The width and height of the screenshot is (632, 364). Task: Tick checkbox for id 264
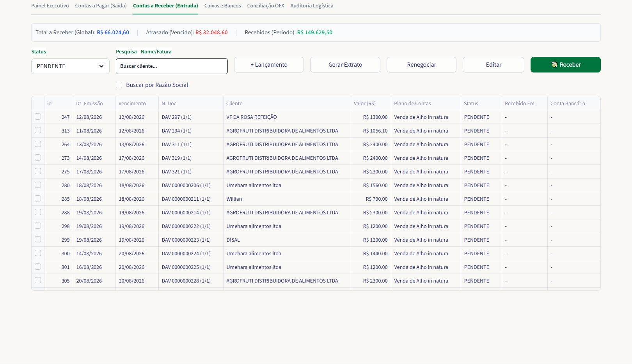(x=38, y=144)
